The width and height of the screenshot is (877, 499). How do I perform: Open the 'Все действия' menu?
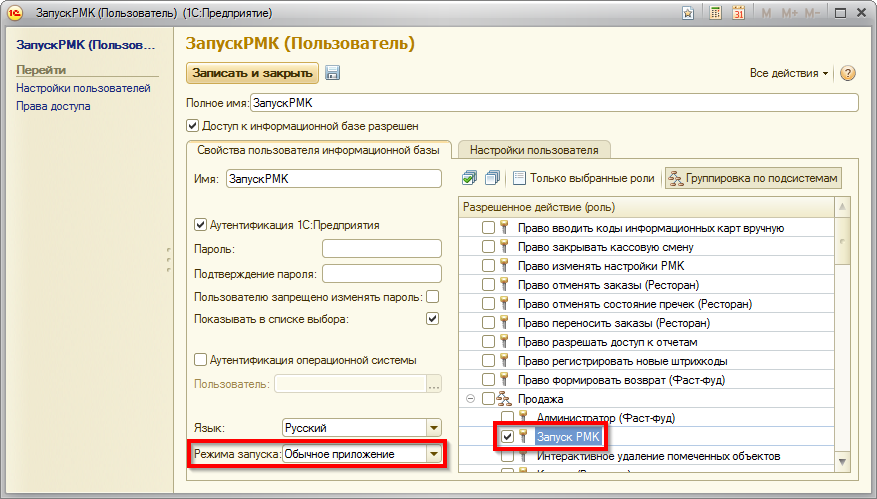788,74
